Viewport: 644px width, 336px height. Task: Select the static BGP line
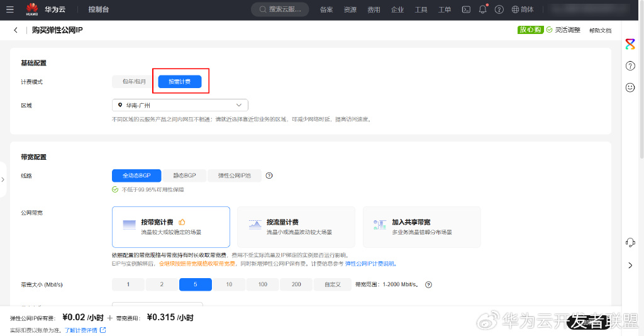(x=184, y=176)
